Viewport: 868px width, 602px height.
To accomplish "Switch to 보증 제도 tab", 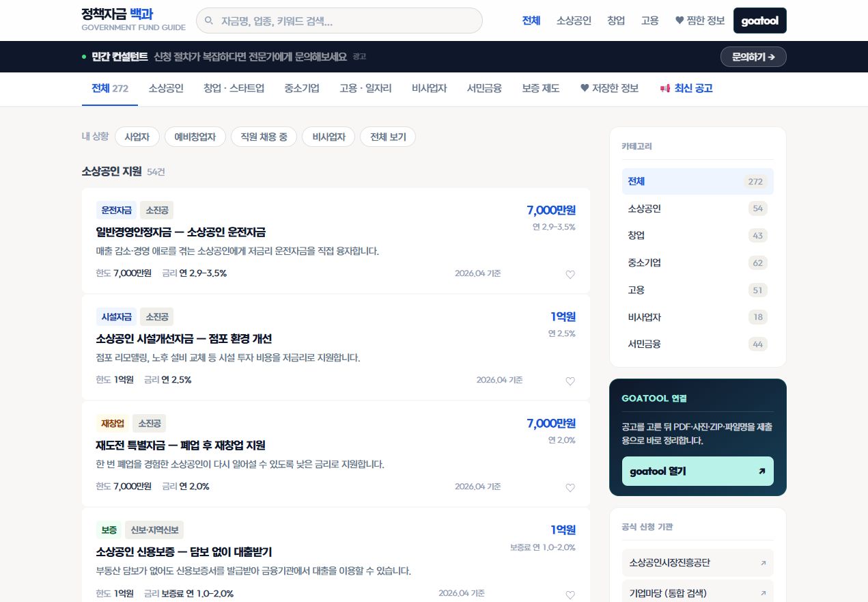I will coord(541,88).
